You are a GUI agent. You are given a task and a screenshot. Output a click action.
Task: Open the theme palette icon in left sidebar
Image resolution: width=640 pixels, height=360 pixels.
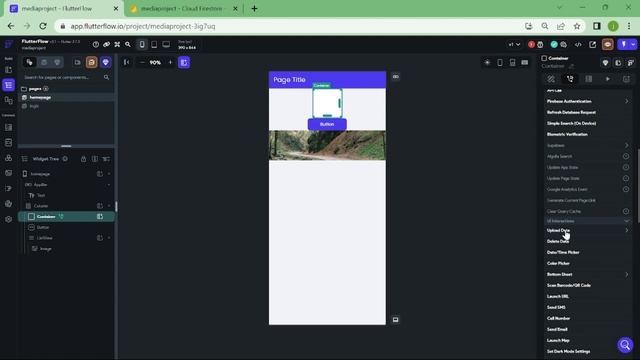click(x=8, y=204)
